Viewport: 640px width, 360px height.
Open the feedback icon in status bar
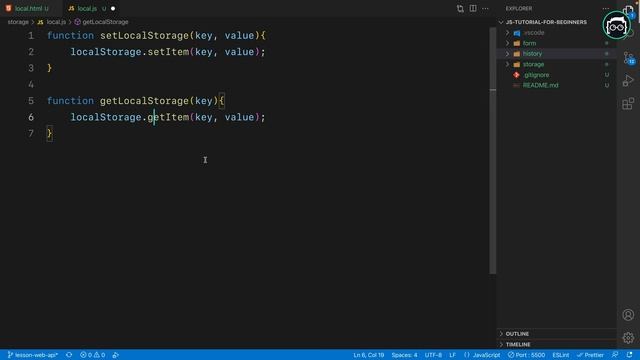615,355
